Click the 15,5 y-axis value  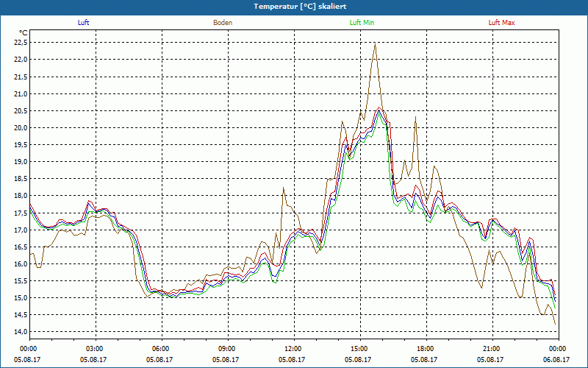tap(21, 281)
